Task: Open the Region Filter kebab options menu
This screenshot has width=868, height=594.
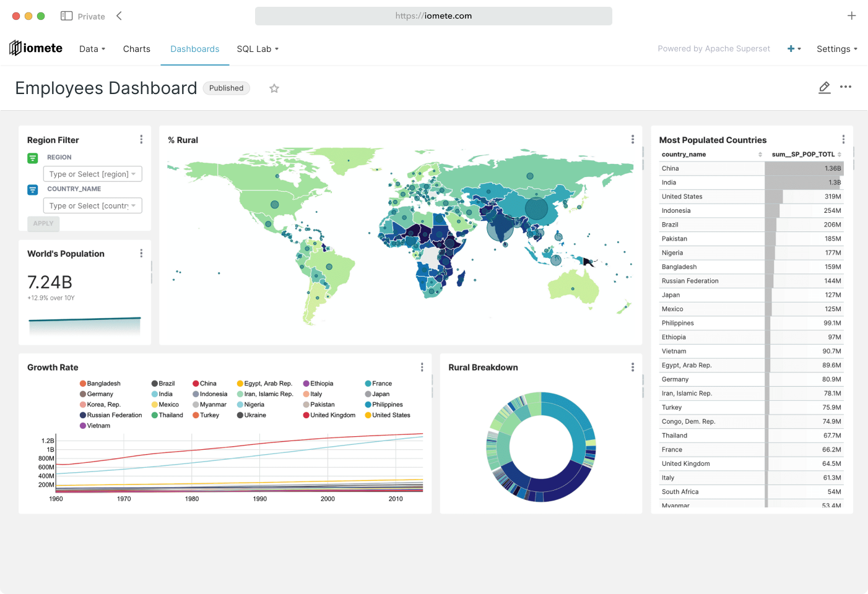Action: point(141,139)
